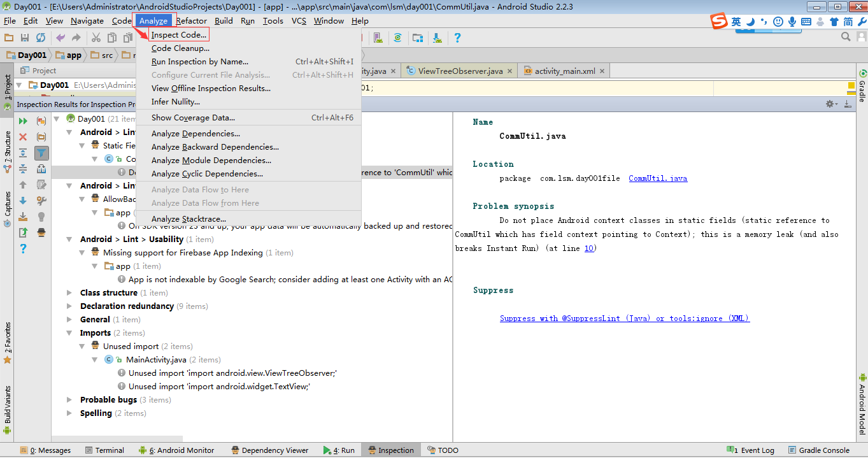Click Expand All icon in inspection toolbar
The height and width of the screenshot is (458, 868).
pos(23,153)
